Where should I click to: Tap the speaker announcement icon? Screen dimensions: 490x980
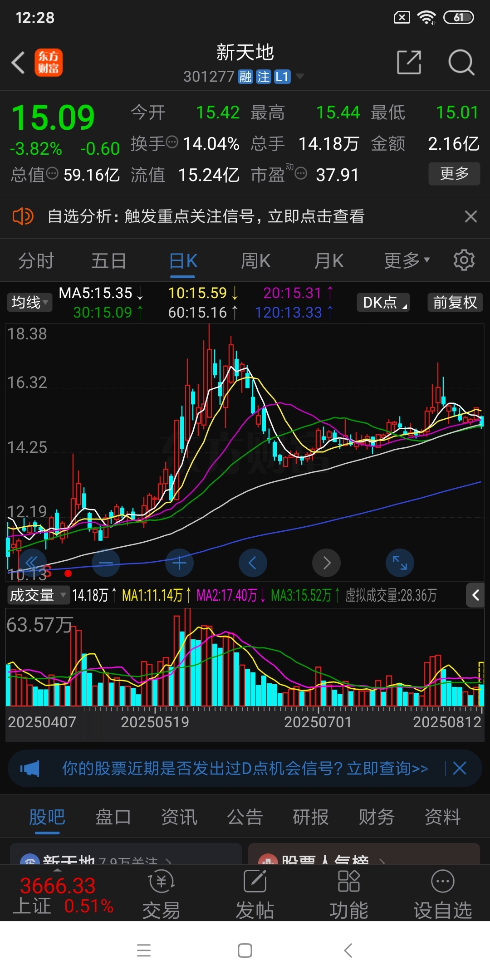(x=23, y=216)
